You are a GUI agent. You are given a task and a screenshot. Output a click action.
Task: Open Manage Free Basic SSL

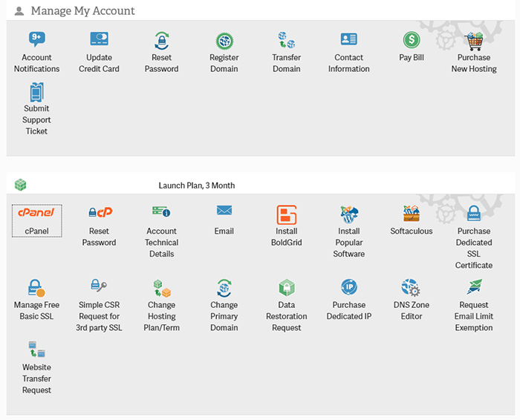36,288
